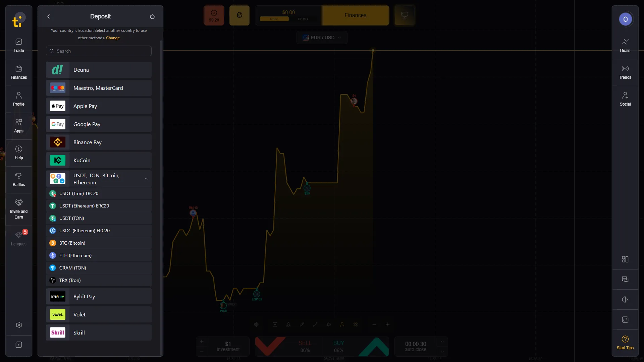Image resolution: width=644 pixels, height=362 pixels.
Task: Select Skrill payment method
Action: 99,333
